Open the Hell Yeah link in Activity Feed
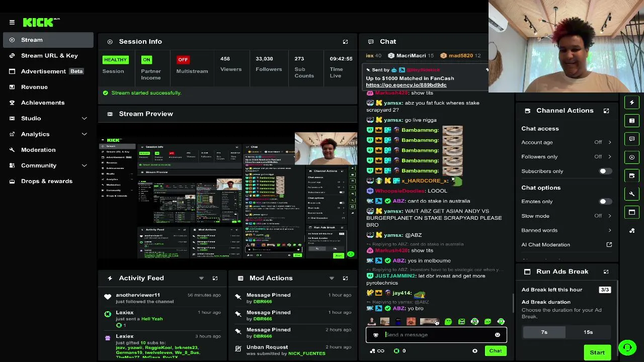 point(152,319)
